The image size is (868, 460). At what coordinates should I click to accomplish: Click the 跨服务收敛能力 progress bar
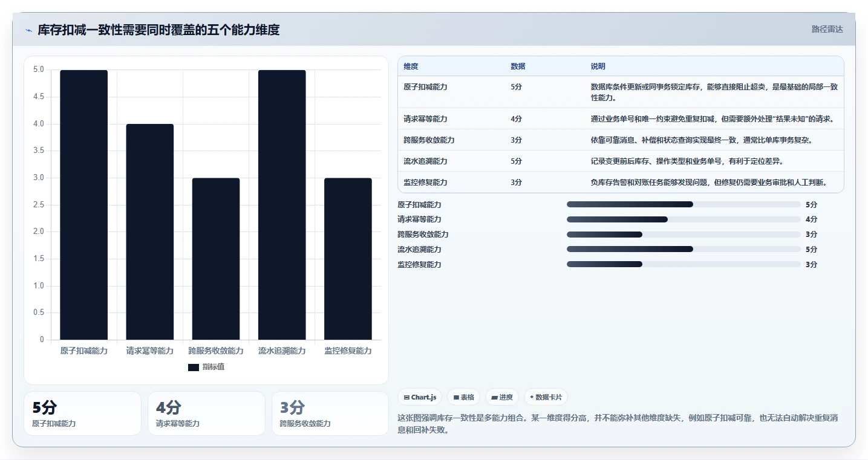[x=684, y=235]
